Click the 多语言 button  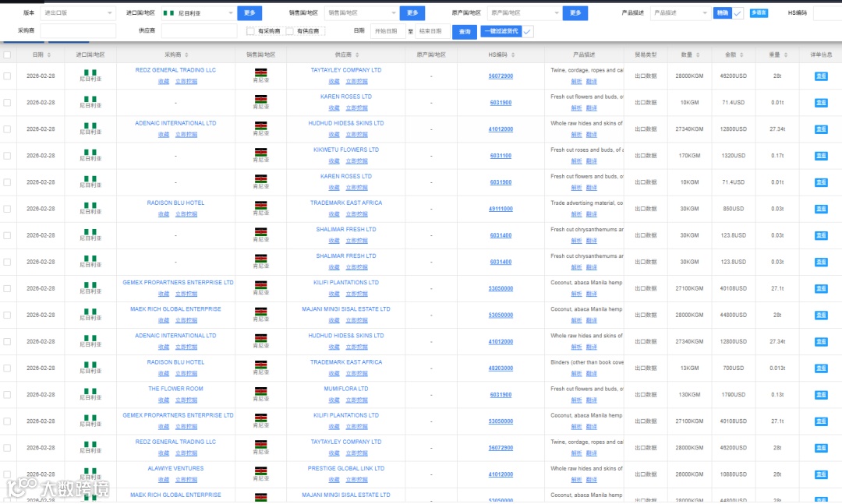(x=759, y=13)
